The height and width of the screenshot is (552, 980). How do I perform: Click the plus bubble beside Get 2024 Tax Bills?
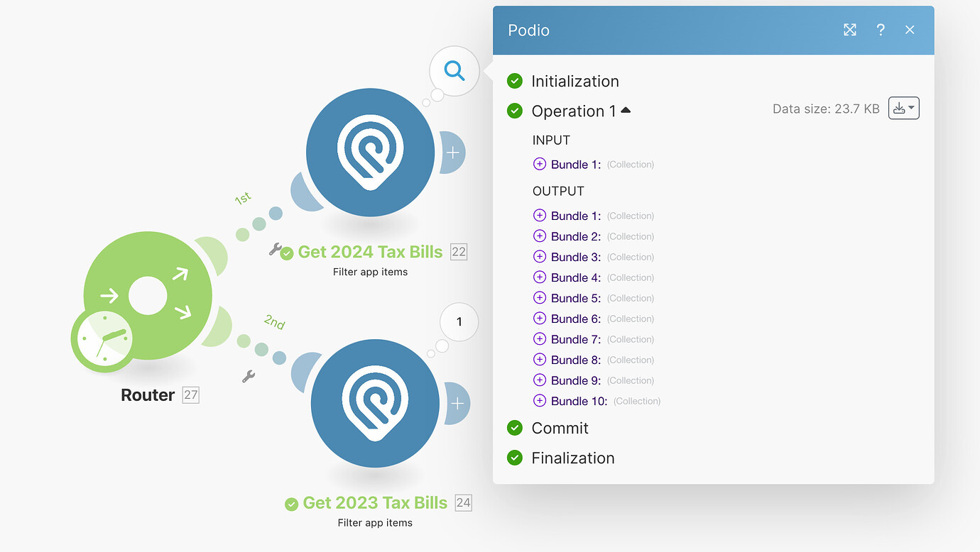tap(453, 152)
